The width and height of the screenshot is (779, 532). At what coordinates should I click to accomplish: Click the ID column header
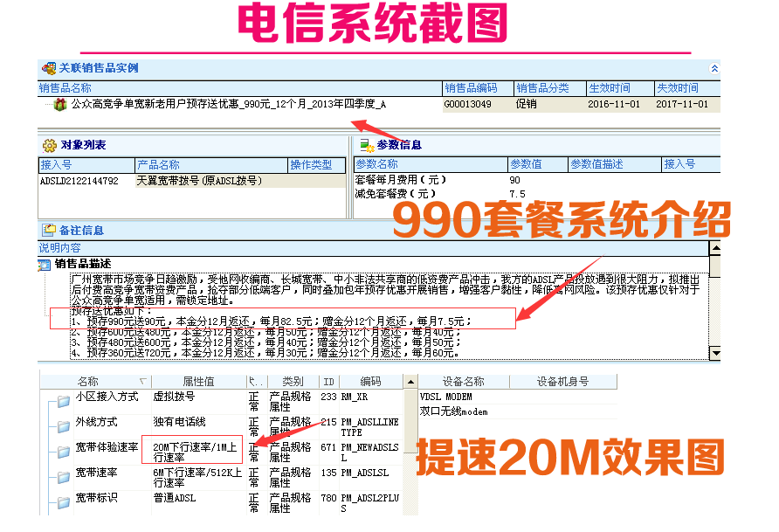[x=329, y=382]
